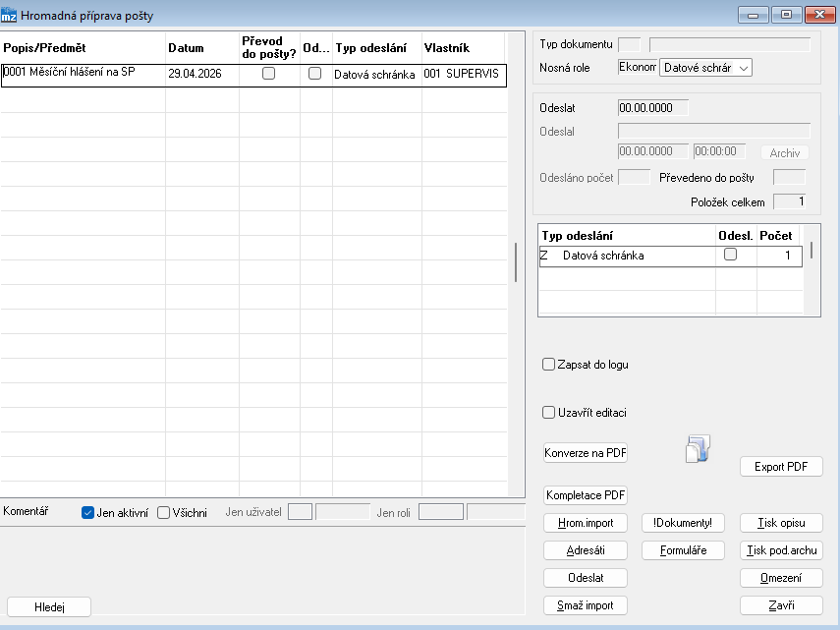
Task: Sort by the Datum column header
Action: coord(202,48)
